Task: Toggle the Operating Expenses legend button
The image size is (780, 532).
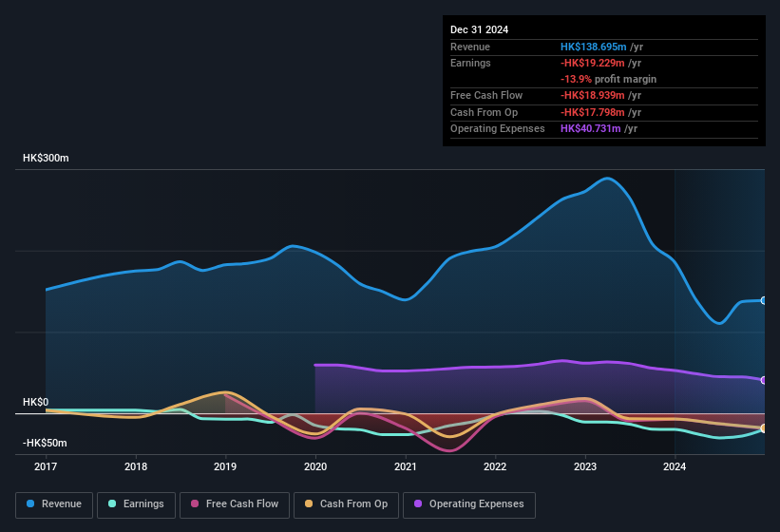Action: coord(469,504)
